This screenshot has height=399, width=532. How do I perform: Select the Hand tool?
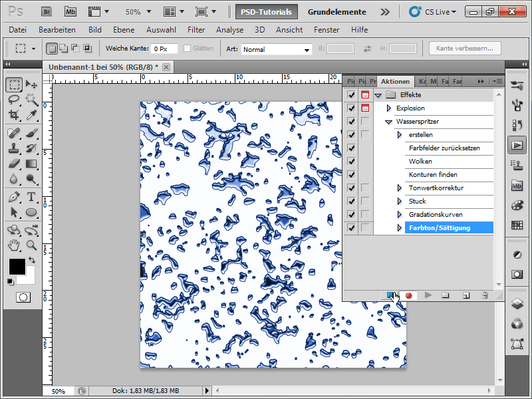point(14,245)
